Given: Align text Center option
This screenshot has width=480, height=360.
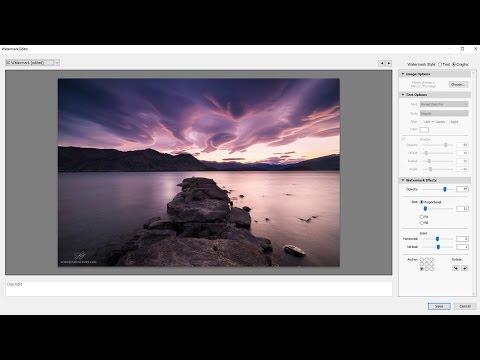Looking at the screenshot, I should tap(433, 122).
